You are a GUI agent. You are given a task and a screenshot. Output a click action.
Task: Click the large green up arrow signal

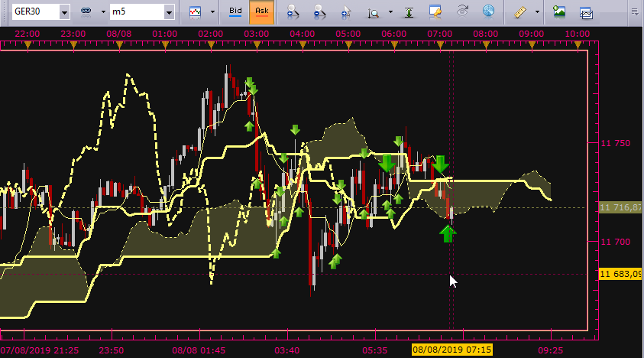pos(448,233)
